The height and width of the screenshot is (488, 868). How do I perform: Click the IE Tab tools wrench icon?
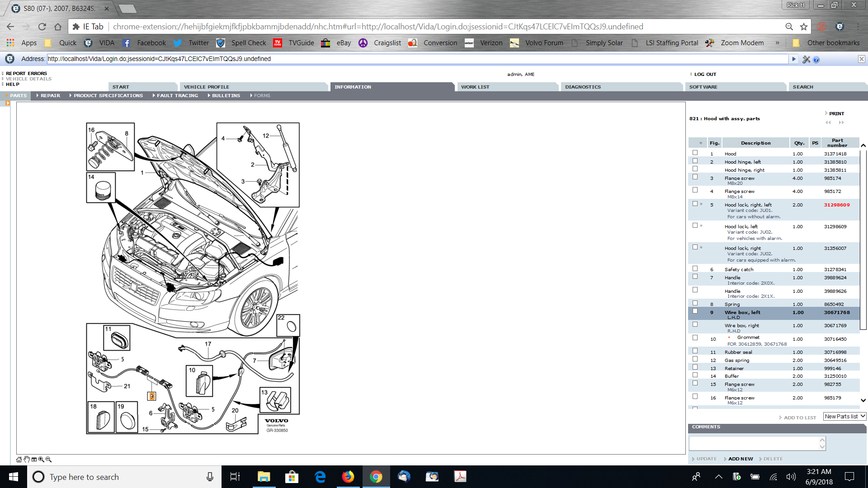click(x=806, y=59)
